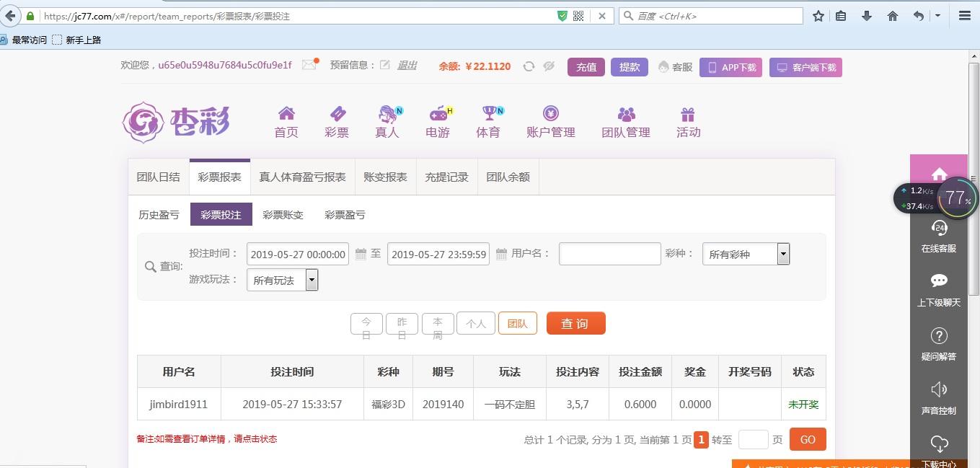
Task: Bookmark this page with the star icon
Action: pos(818,16)
